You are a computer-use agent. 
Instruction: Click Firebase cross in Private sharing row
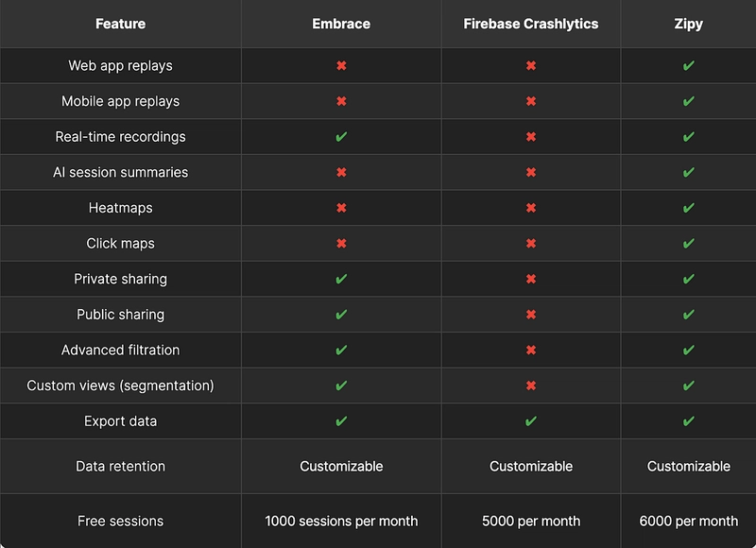point(531,279)
